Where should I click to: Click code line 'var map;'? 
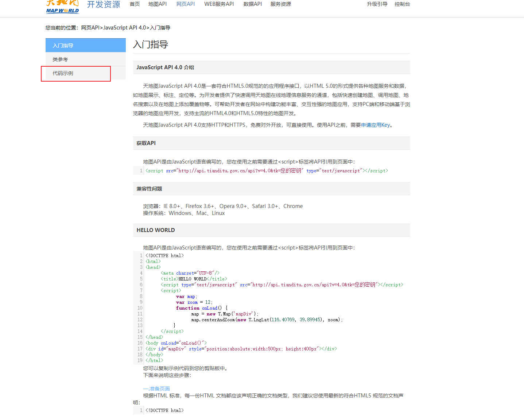pyautogui.click(x=186, y=297)
